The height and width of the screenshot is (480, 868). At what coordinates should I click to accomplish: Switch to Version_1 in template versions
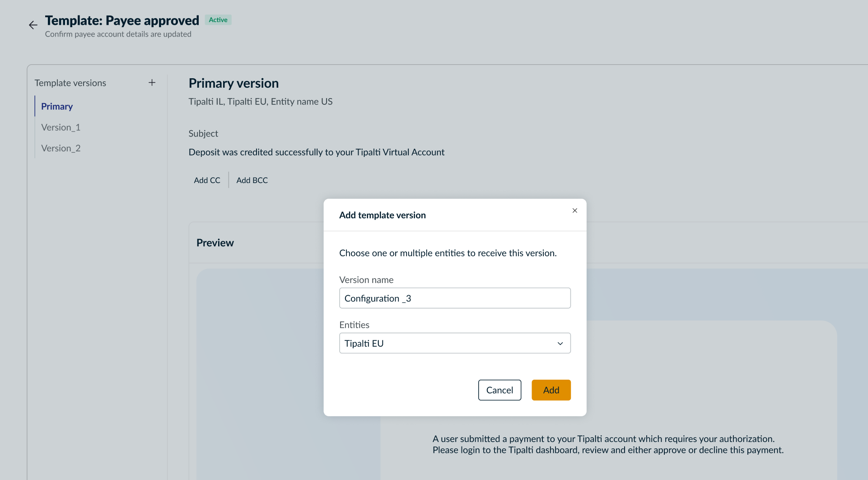click(x=61, y=127)
